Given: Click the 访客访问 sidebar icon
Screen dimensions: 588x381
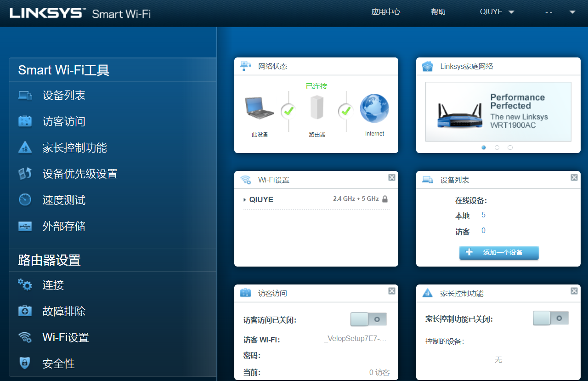Looking at the screenshot, I should (25, 121).
